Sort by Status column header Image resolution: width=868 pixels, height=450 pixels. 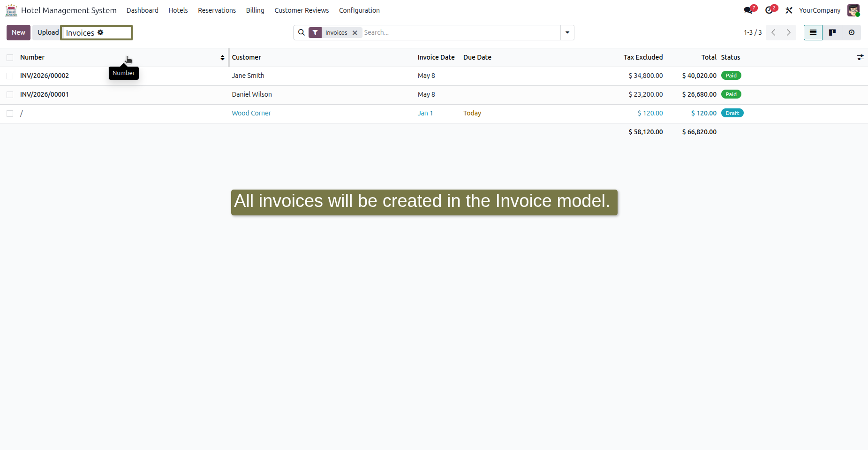pos(731,57)
